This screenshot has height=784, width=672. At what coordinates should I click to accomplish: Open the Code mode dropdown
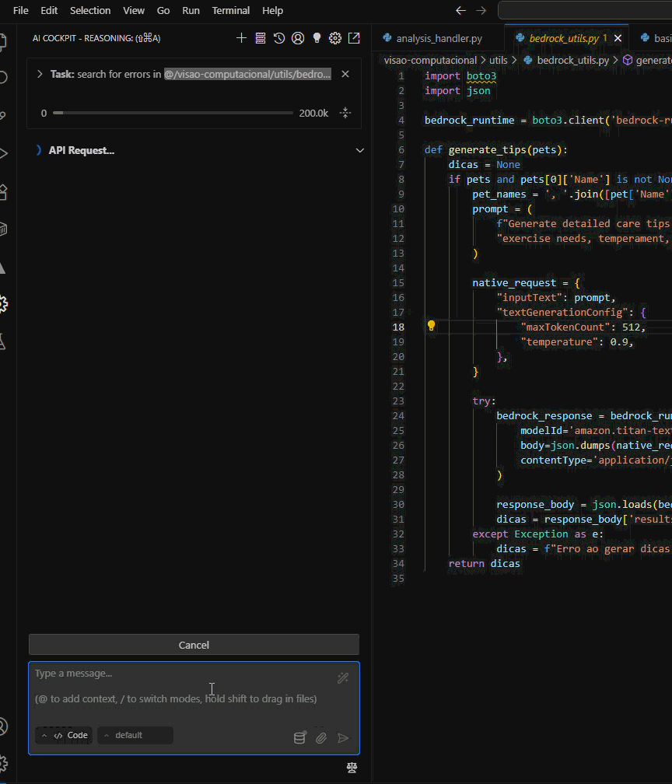tap(62, 735)
